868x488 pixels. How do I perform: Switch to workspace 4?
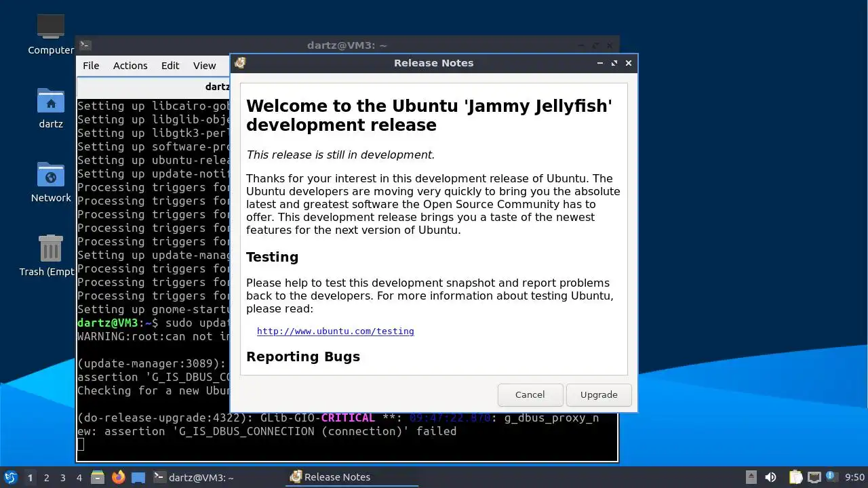tap(79, 477)
